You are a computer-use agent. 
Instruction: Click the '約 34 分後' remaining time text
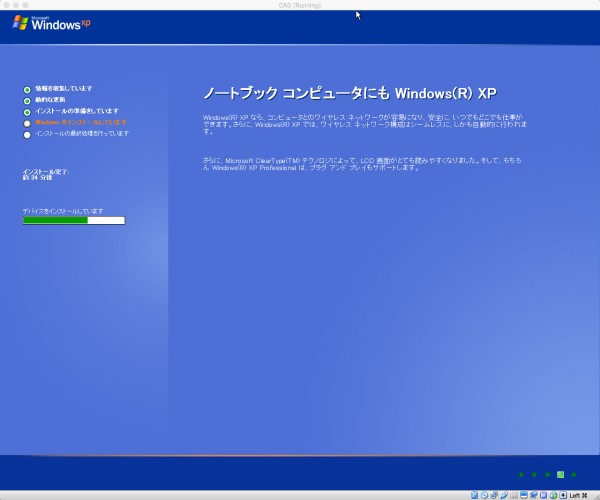37,178
